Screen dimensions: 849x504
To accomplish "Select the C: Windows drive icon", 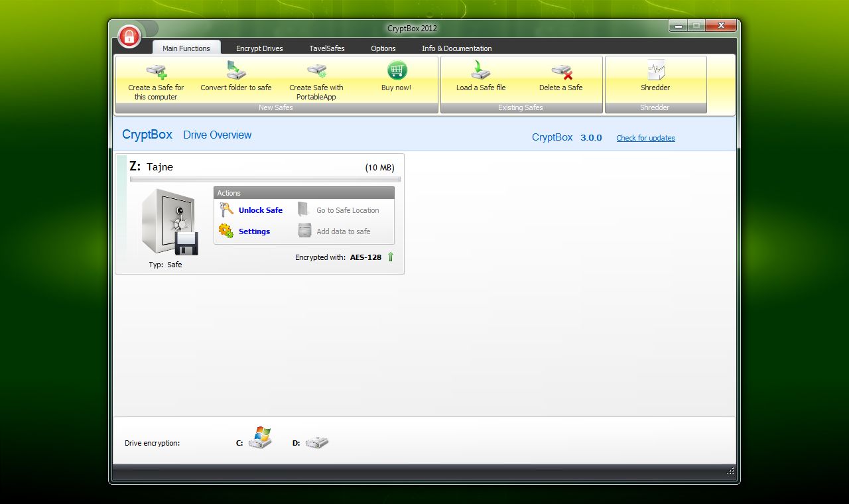I will [261, 438].
